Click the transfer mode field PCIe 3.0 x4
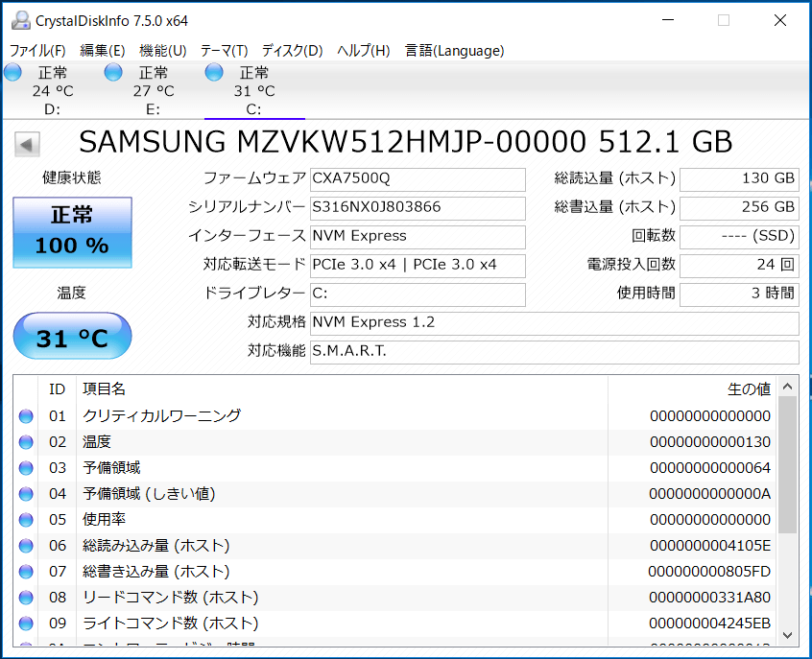 tap(418, 266)
